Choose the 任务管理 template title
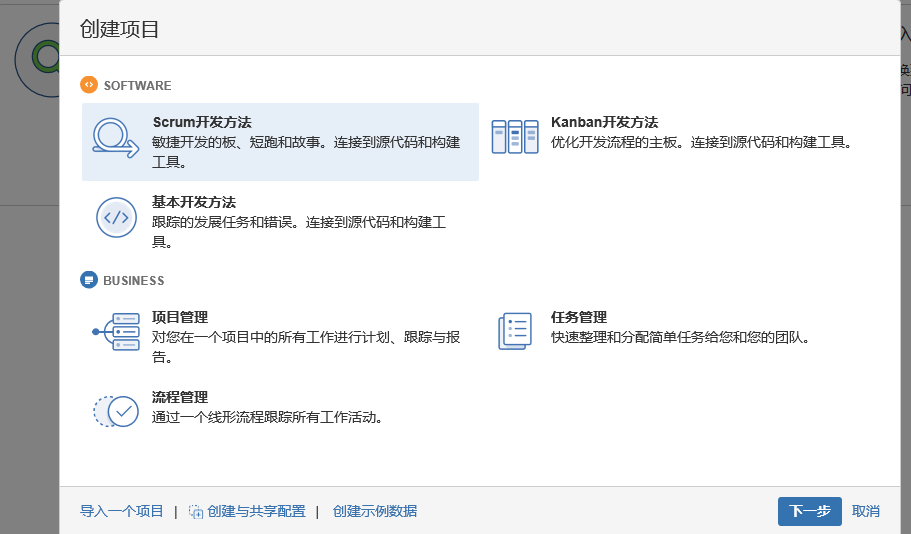 tap(579, 317)
